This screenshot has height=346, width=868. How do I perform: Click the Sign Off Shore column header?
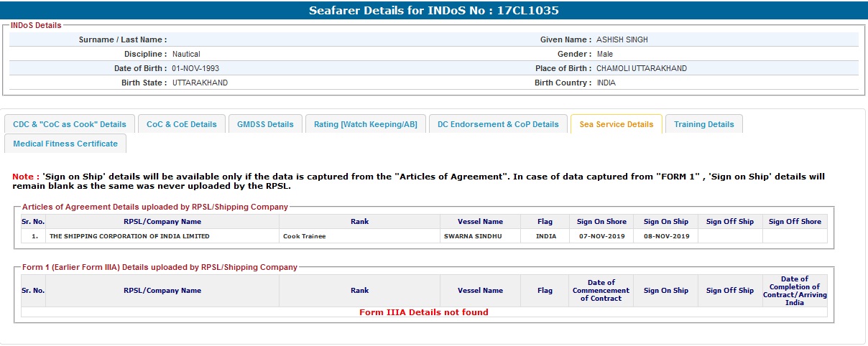(x=794, y=222)
